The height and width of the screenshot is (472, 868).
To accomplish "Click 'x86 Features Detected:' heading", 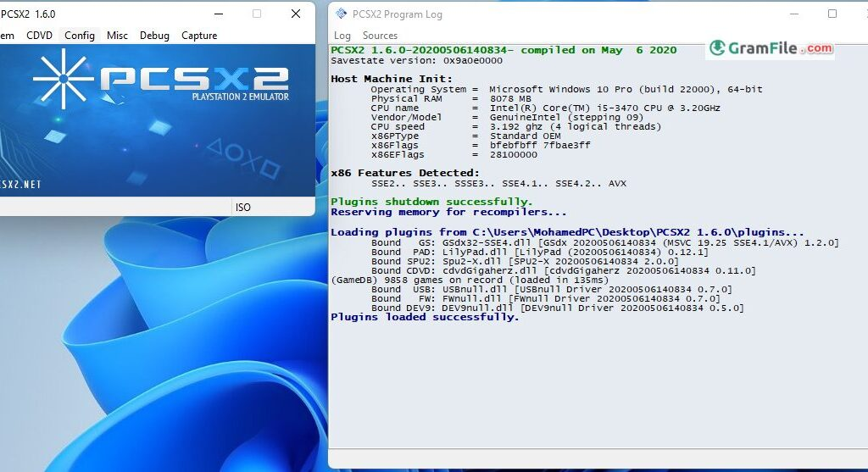I will click(x=405, y=173).
